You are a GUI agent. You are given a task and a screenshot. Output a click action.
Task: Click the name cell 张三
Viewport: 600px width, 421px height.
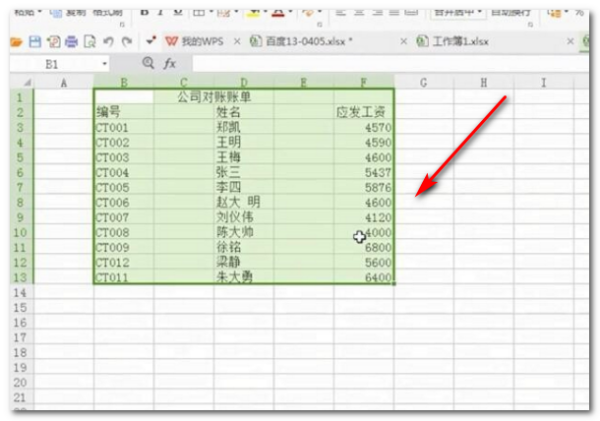point(243,173)
